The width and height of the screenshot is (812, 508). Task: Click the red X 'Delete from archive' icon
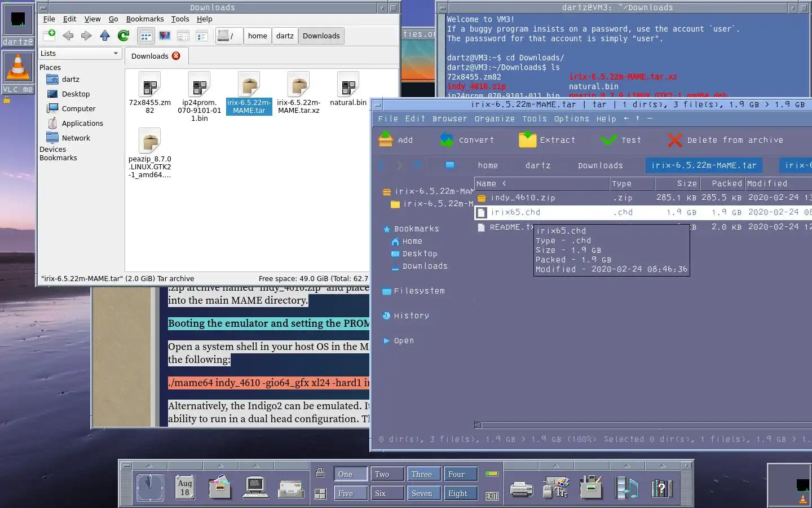pos(674,139)
